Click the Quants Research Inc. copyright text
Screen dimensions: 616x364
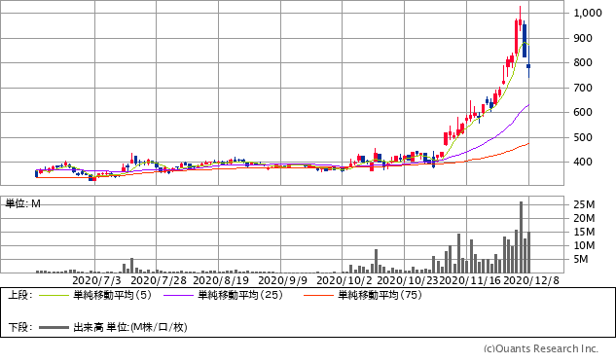[x=541, y=348]
